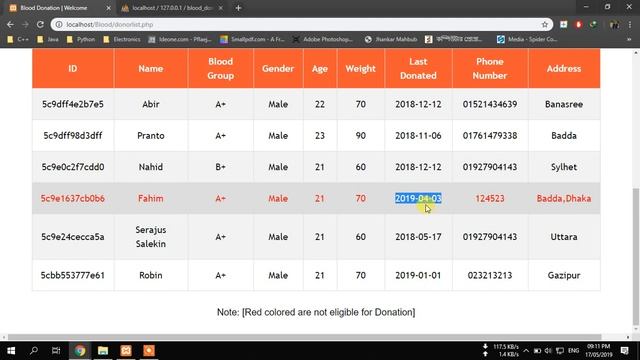
Task: Close the Blood Donation tab
Action: click(x=108, y=8)
